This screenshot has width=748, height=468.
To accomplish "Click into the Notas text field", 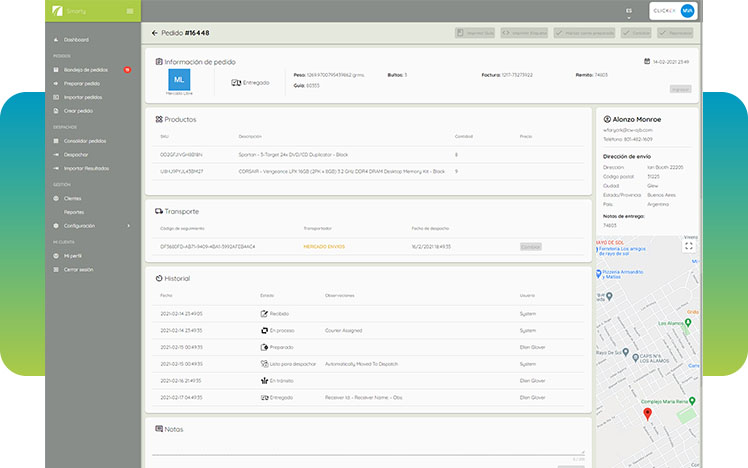I will pyautogui.click(x=368, y=448).
